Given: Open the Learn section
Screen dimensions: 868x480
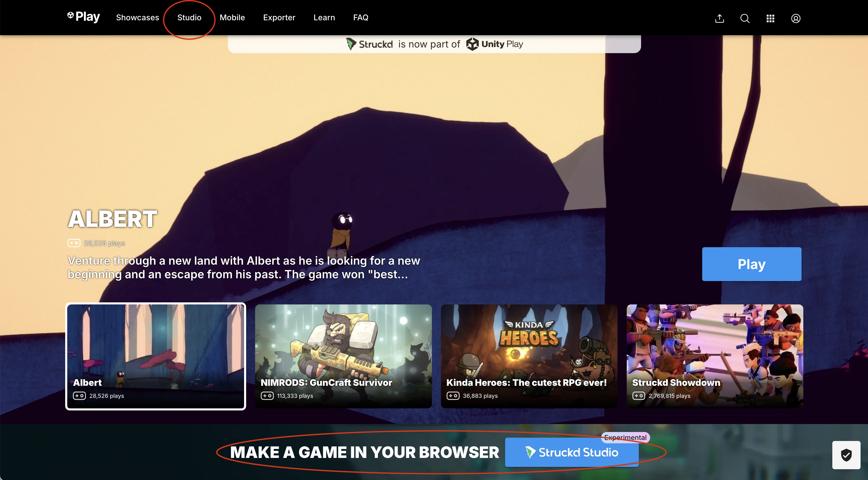Looking at the screenshot, I should (x=324, y=17).
